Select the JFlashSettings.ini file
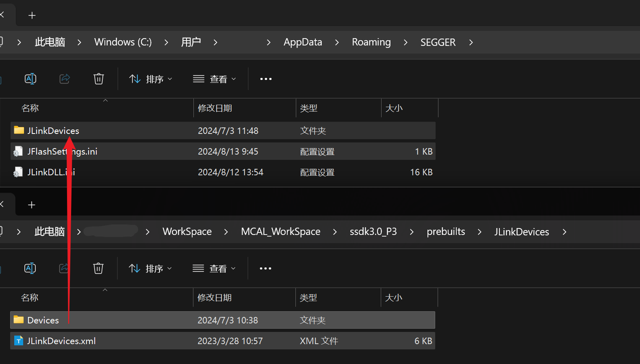The height and width of the screenshot is (364, 640). point(62,151)
